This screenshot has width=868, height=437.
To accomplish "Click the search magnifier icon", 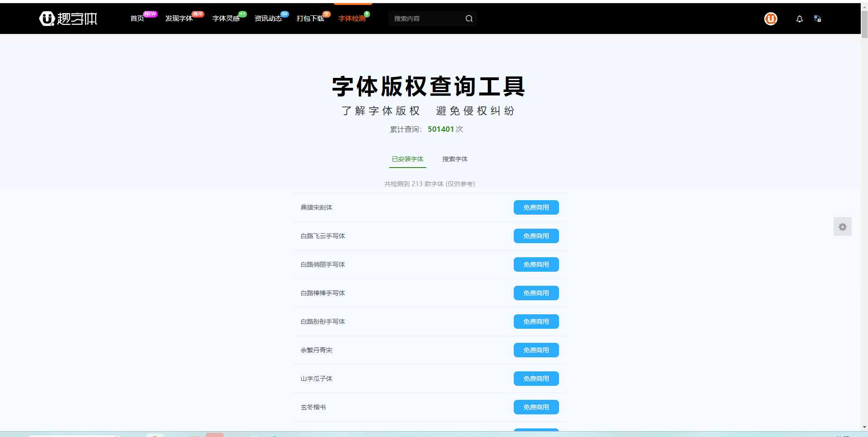I will [x=469, y=19].
